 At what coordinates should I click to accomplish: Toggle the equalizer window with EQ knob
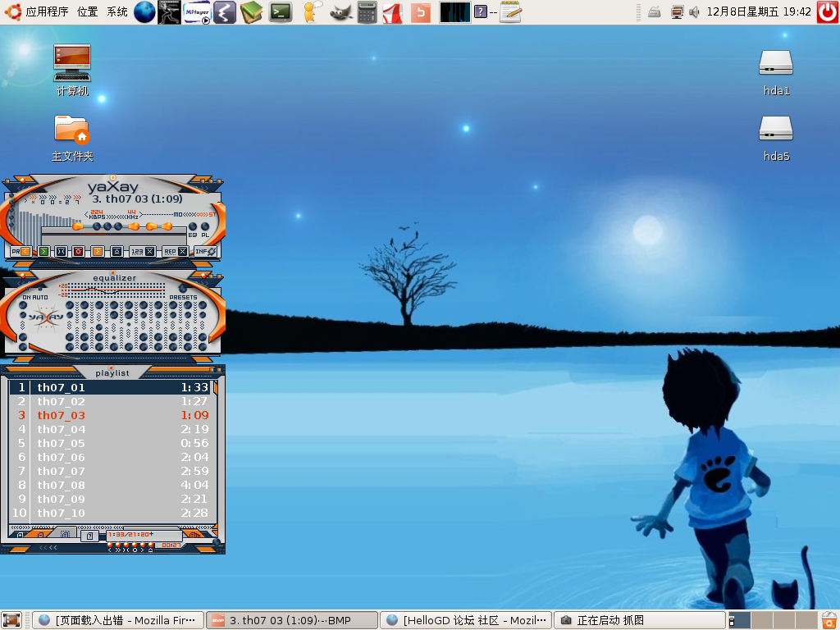pos(192,227)
